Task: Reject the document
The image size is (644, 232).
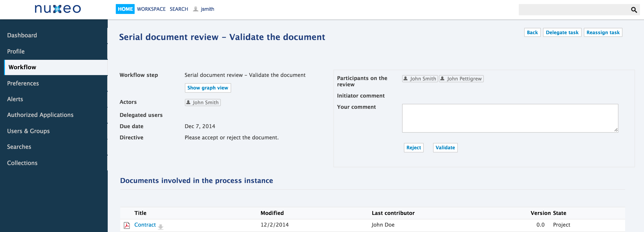Action: (414, 147)
